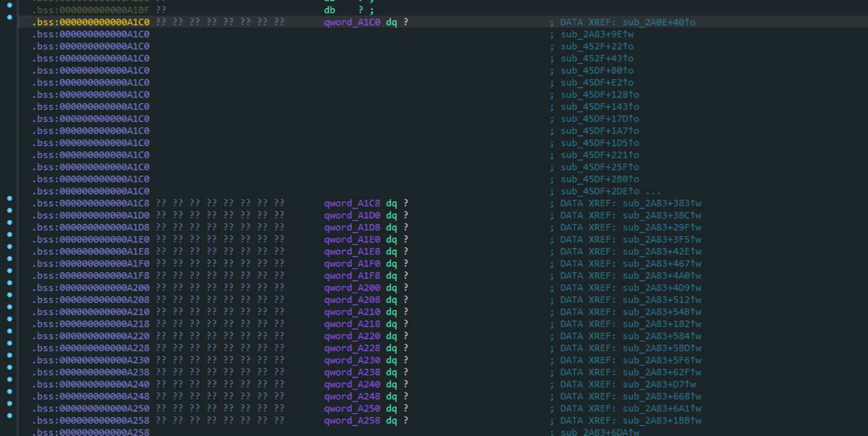Image resolution: width=868 pixels, height=436 pixels.
Task: Jump to sub_2A83+29F reference
Action: [662, 227]
